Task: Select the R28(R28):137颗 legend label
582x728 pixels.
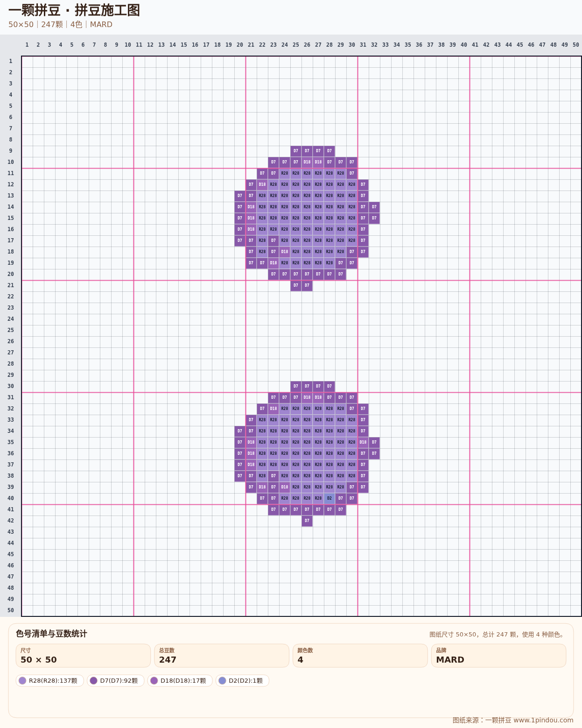Action: point(53,681)
